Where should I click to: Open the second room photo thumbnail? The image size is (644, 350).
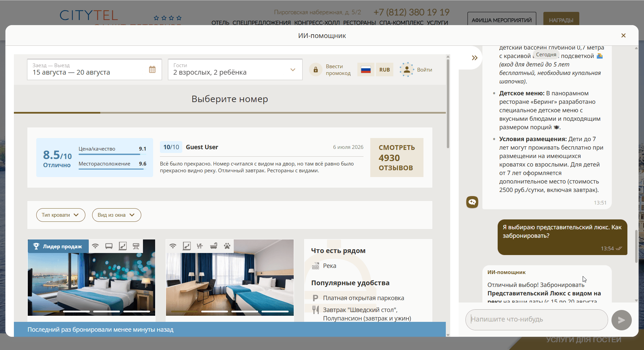pos(230,277)
